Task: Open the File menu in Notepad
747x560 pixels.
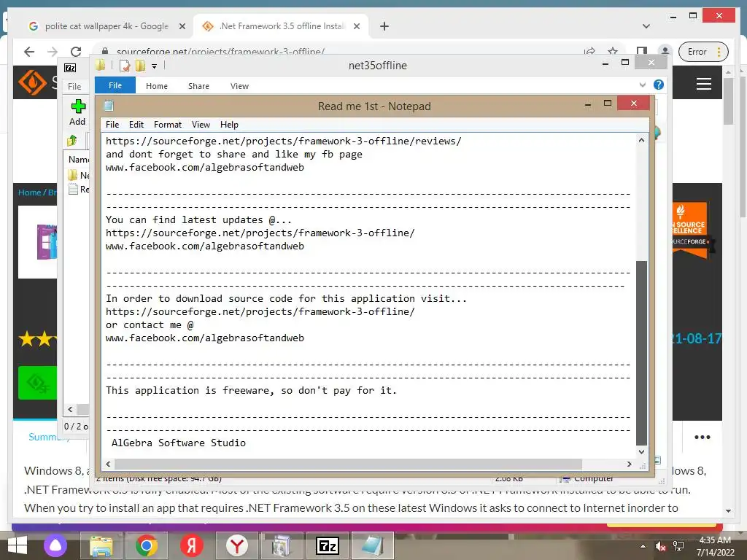Action: (x=112, y=124)
